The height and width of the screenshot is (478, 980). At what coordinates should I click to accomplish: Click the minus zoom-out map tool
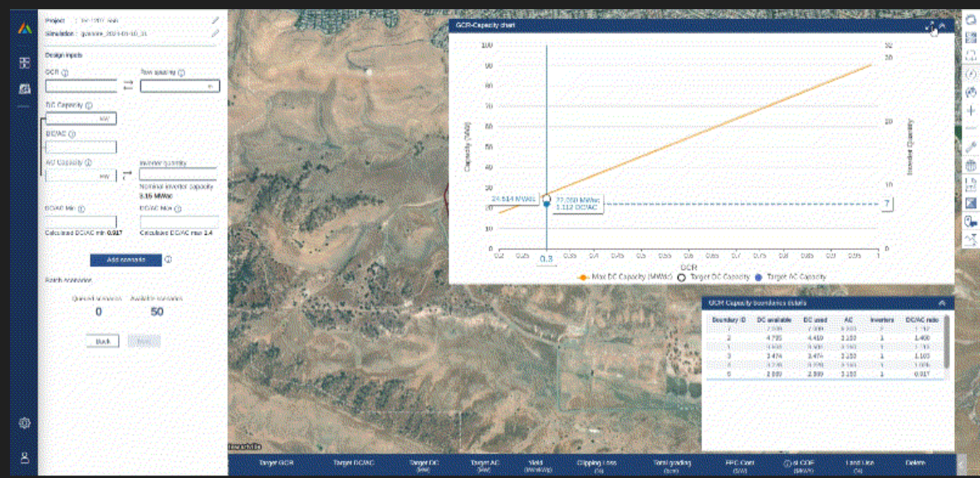point(971,128)
